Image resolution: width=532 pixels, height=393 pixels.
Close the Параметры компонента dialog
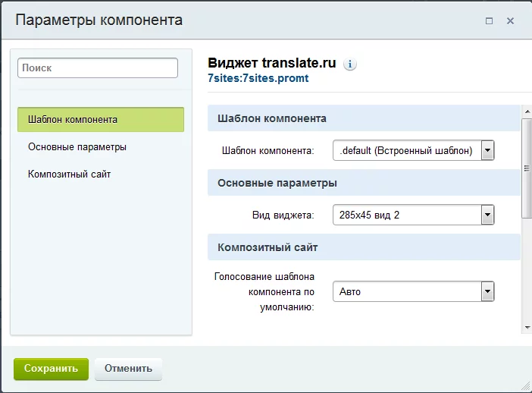511,20
